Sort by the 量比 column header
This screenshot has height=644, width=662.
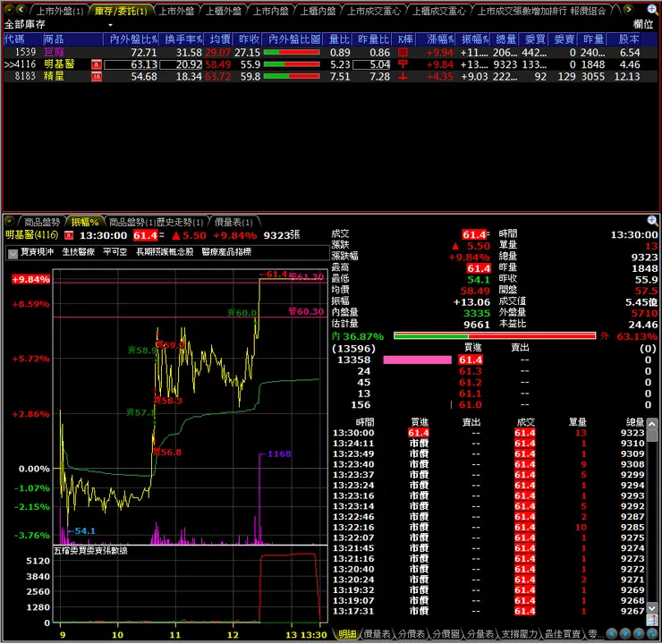338,39
